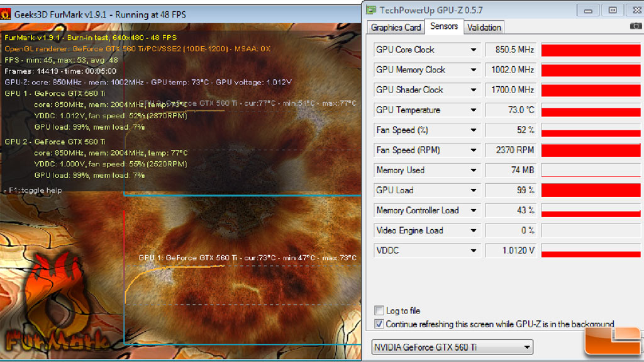The image size is (644, 362).
Task: Click the FurMark OpenGL renderer line
Action: point(137,49)
